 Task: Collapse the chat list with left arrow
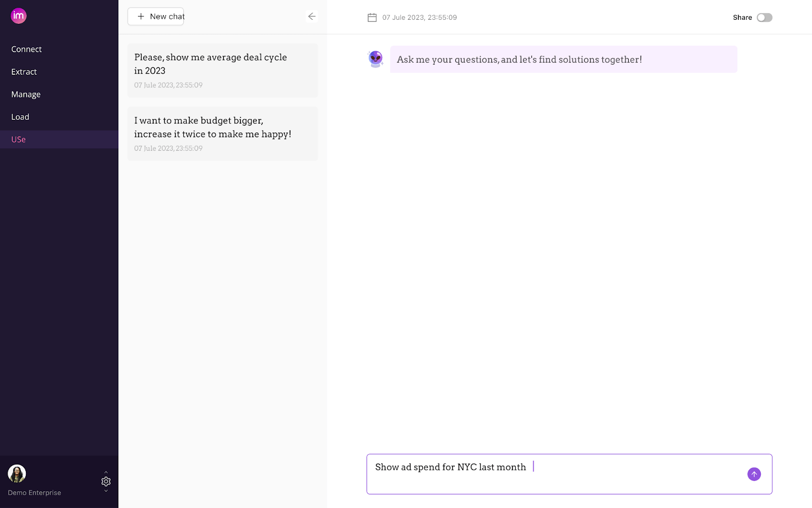tap(312, 16)
